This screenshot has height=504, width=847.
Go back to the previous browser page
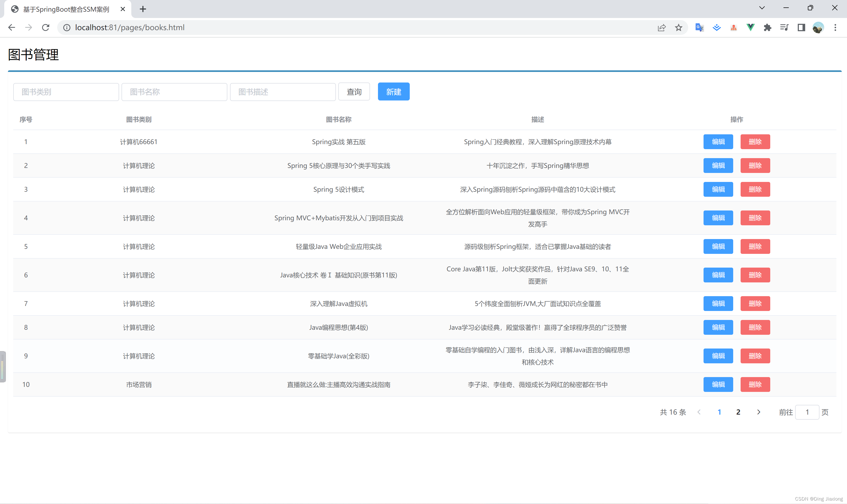12,28
